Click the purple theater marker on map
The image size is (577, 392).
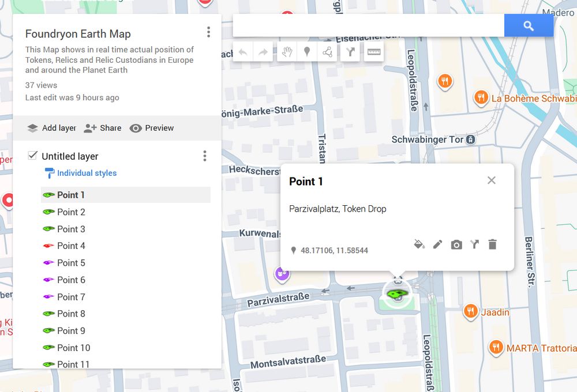tap(282, 274)
